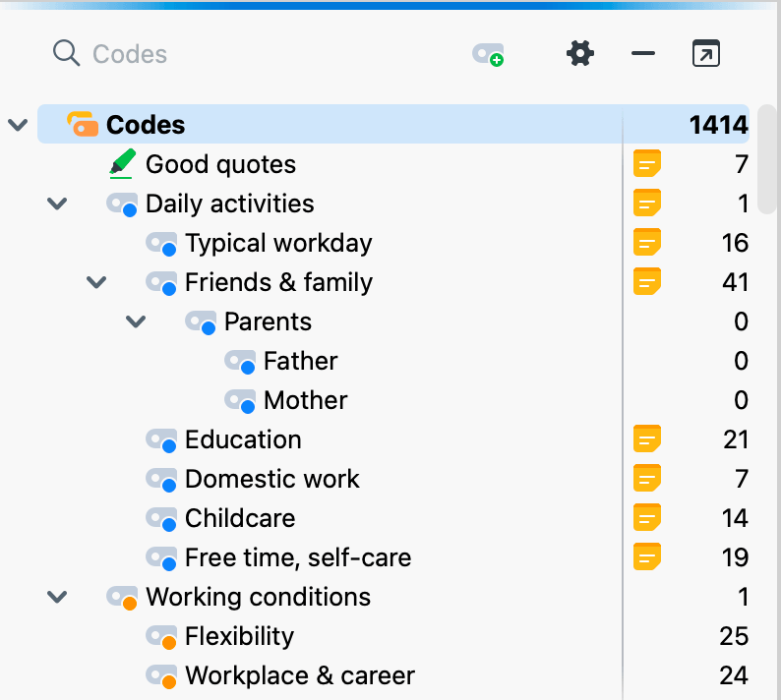Collapse the Daily activities code

pyautogui.click(x=57, y=204)
